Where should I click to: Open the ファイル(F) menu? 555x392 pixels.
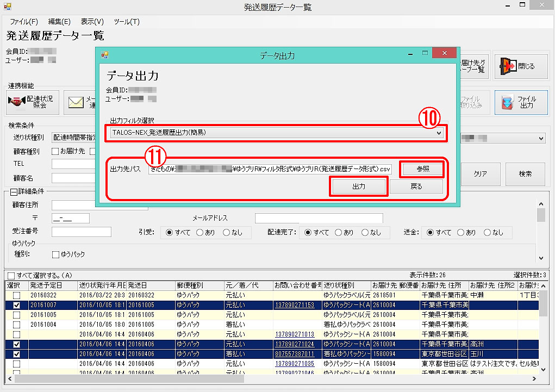pos(24,22)
